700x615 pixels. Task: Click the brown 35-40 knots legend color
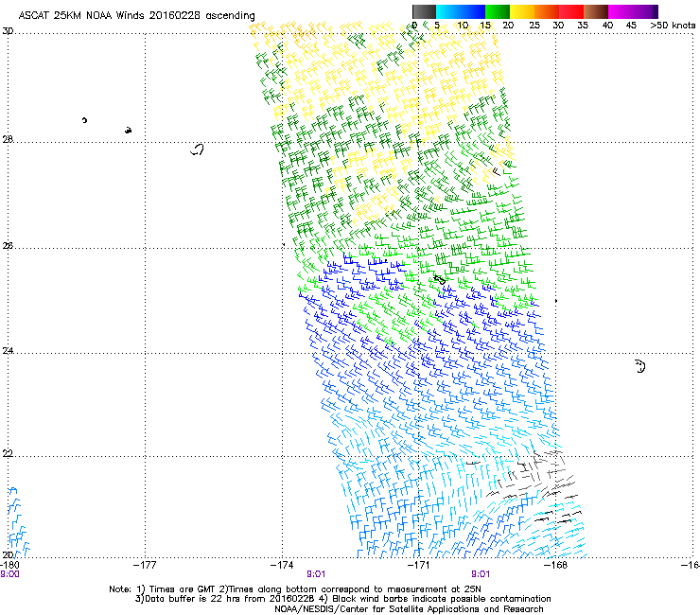596,11
